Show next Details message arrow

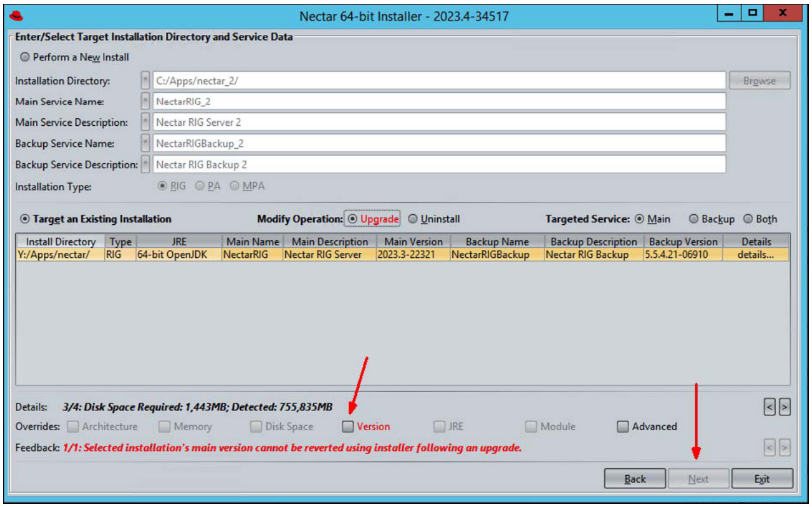click(x=785, y=407)
